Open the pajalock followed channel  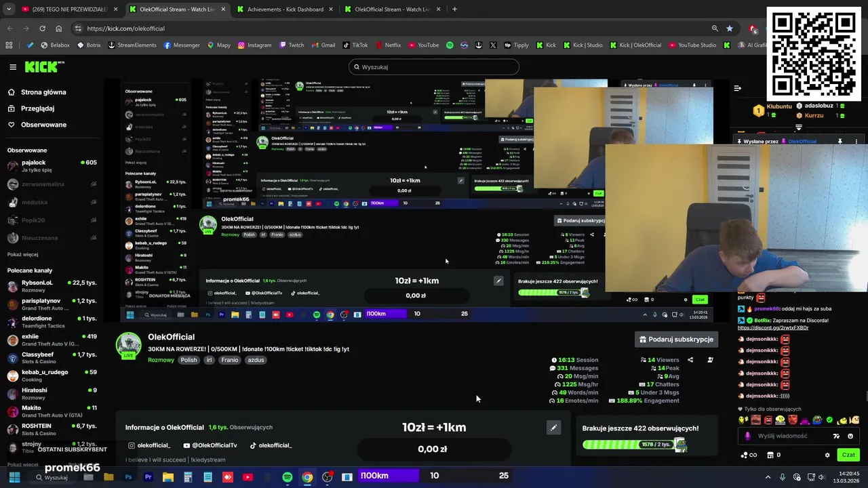52,165
